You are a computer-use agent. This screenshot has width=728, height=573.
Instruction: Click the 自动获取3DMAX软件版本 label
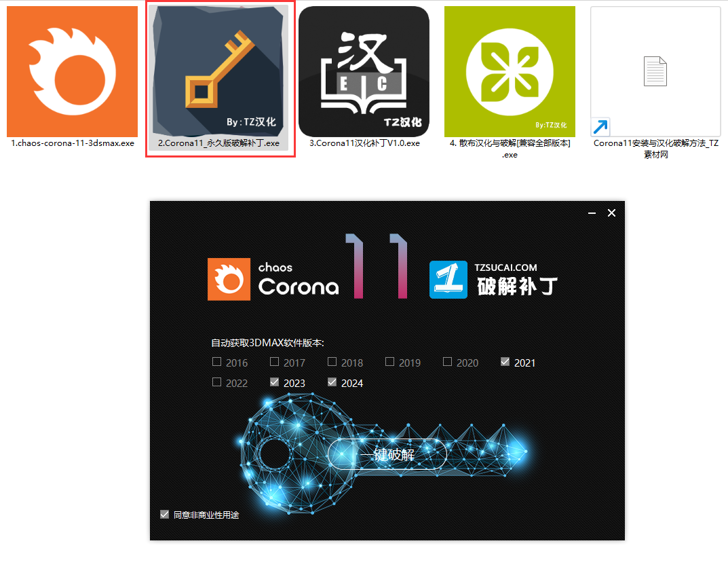[267, 343]
